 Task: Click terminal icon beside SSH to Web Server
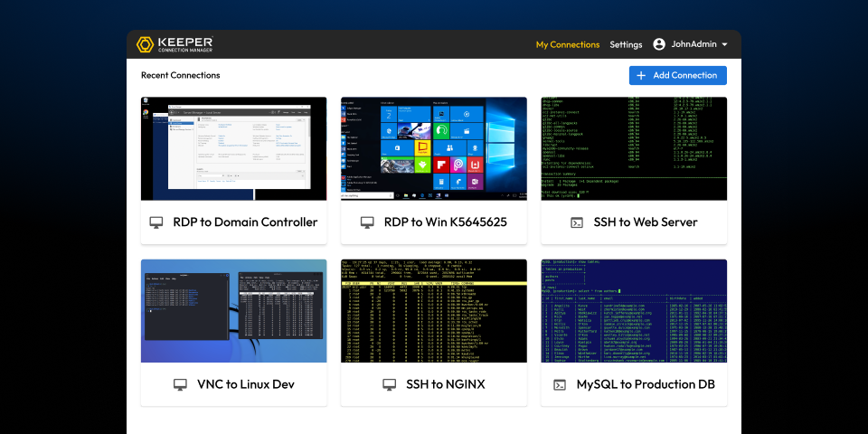(577, 222)
